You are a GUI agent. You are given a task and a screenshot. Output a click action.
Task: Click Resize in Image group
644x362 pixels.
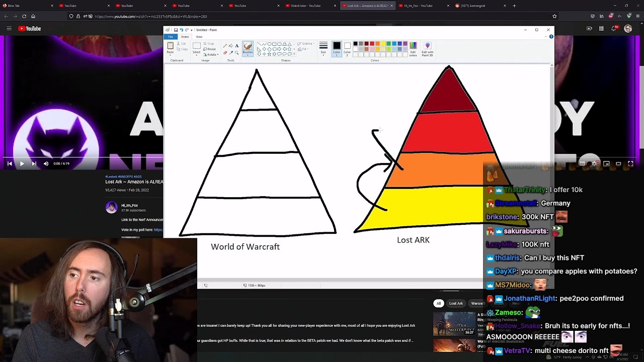pyautogui.click(x=209, y=49)
